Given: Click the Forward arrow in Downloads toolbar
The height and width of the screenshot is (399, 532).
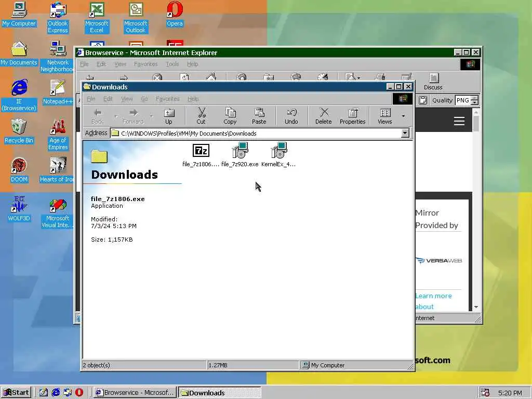Looking at the screenshot, I should tap(134, 116).
